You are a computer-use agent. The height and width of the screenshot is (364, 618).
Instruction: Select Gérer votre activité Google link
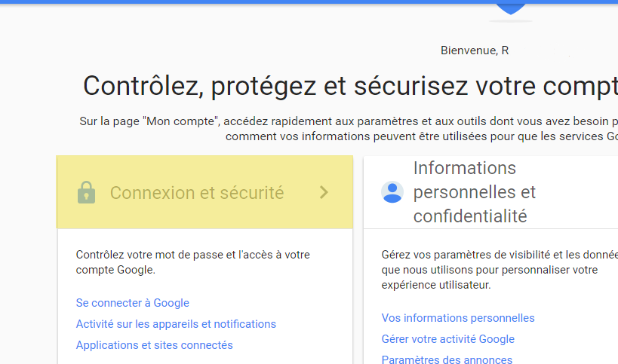point(448,339)
